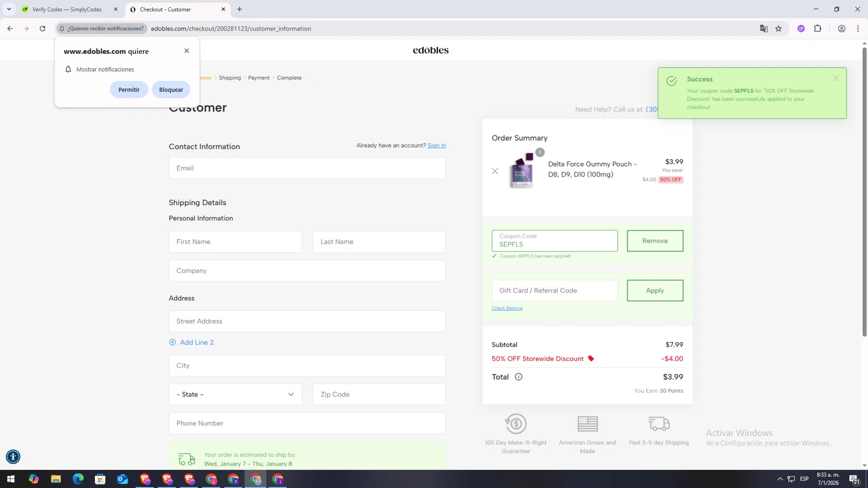Go back to previous page
This screenshot has height=488, width=868.
(x=10, y=28)
